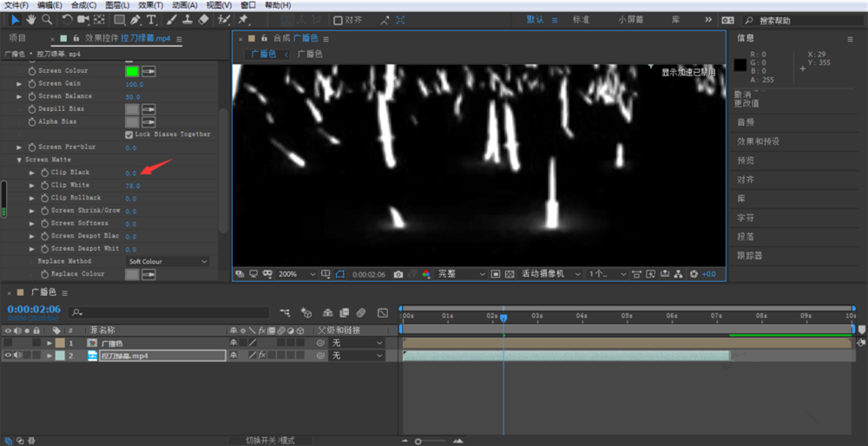Screen dimensions: 868x446
Task: Collapse the Screen Matte group
Action: 19,160
